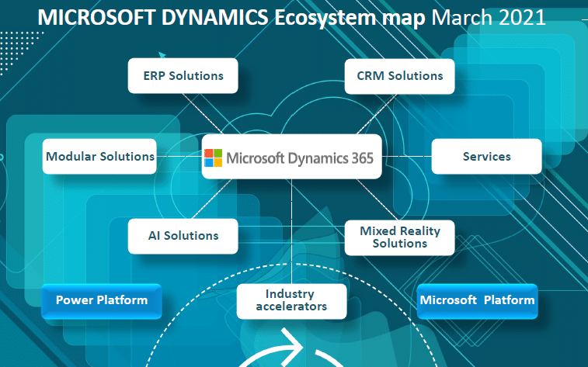Open the Industry accelerators box
Image resolution: width=588 pixels, height=367 pixels.
point(292,301)
